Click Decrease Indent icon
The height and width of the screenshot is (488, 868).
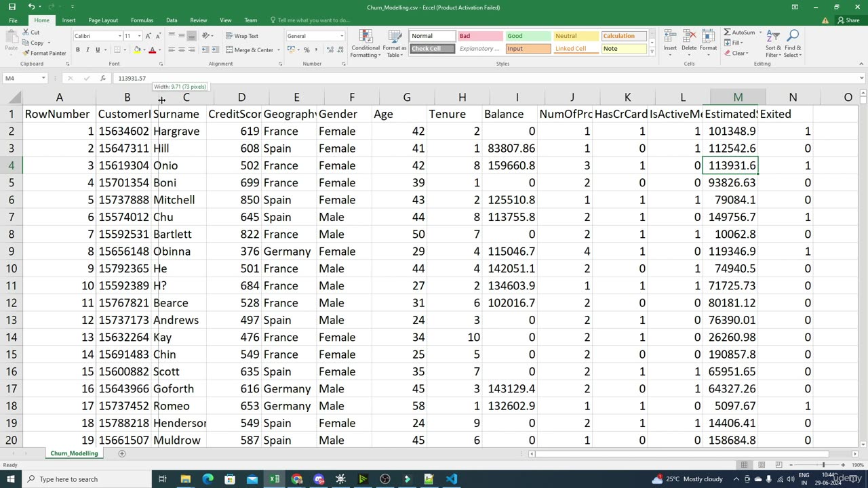pyautogui.click(x=205, y=49)
